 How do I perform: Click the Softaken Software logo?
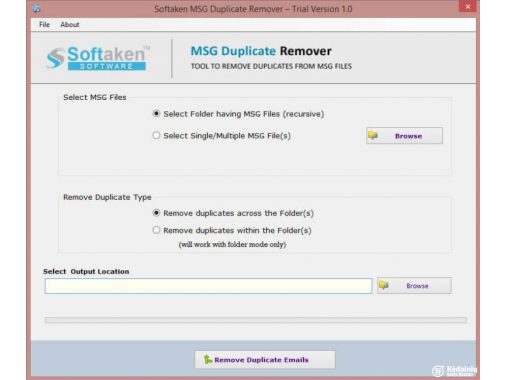pyautogui.click(x=98, y=58)
